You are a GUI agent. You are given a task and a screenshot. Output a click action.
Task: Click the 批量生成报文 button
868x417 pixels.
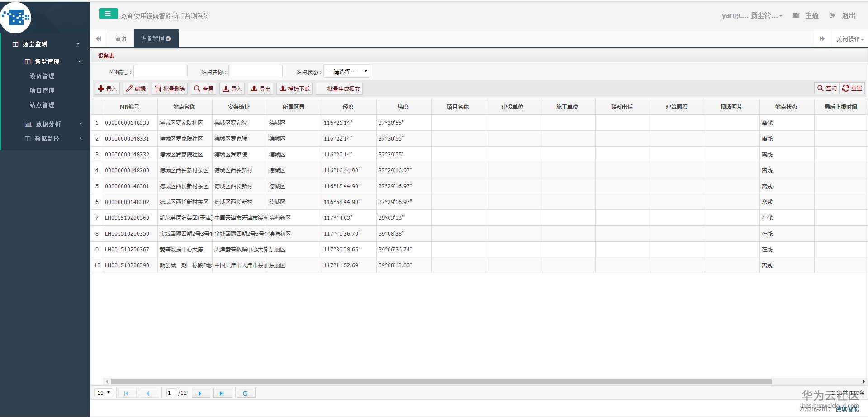[339, 89]
